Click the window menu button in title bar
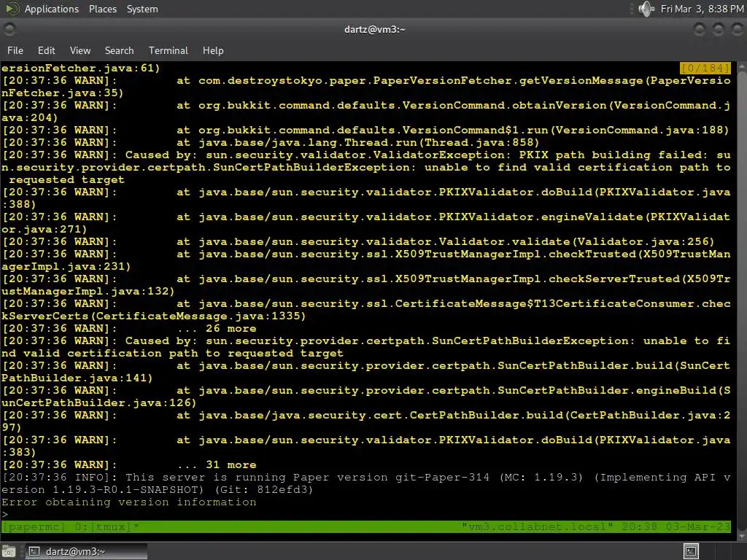The width and height of the screenshot is (747, 560). coord(9,29)
